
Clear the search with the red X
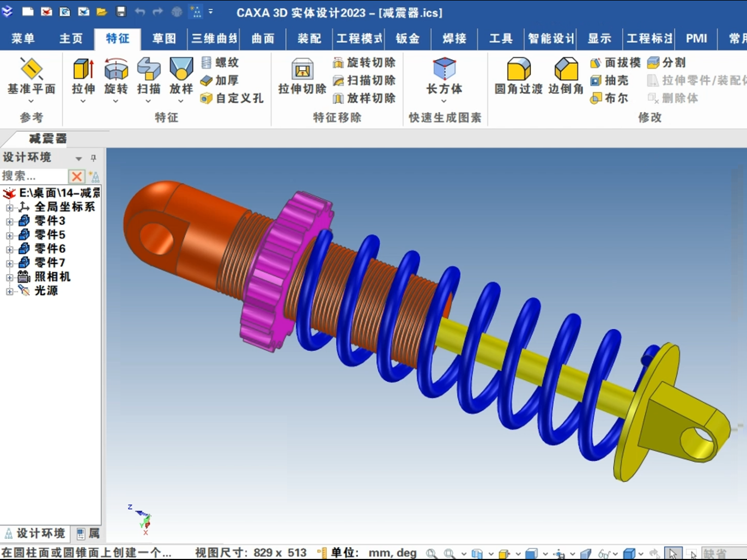(x=76, y=176)
